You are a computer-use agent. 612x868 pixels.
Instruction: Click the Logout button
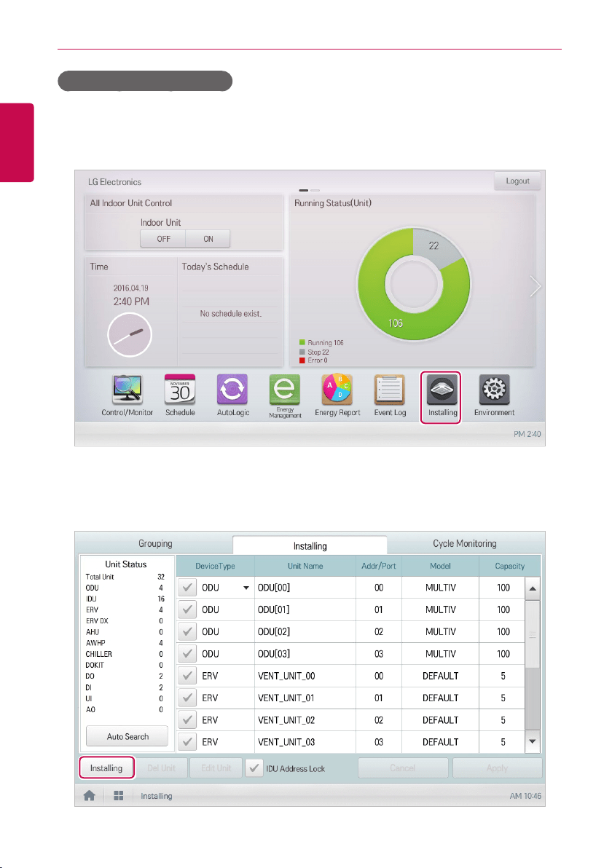517,181
